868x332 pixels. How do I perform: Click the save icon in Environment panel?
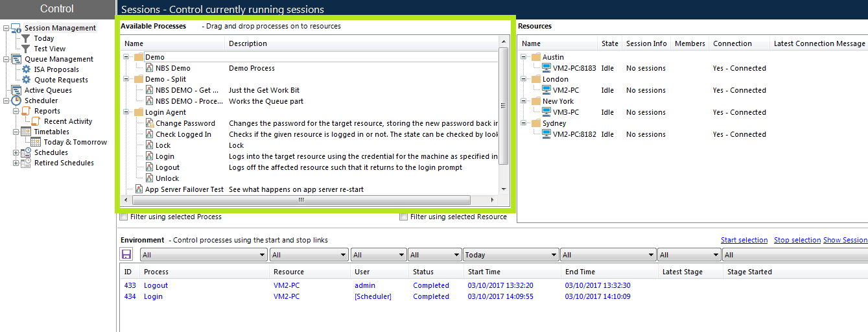point(126,255)
